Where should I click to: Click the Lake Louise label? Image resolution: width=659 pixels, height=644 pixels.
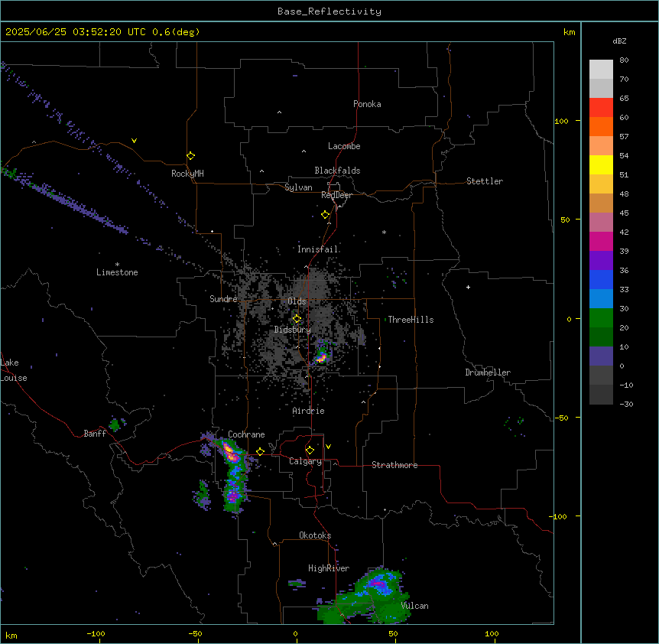[x=12, y=370]
